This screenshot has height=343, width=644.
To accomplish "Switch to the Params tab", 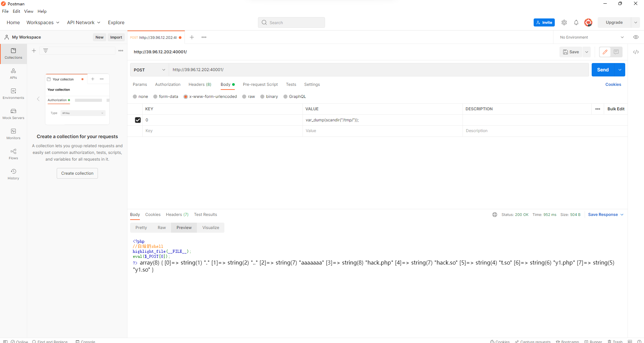I will coord(140,84).
